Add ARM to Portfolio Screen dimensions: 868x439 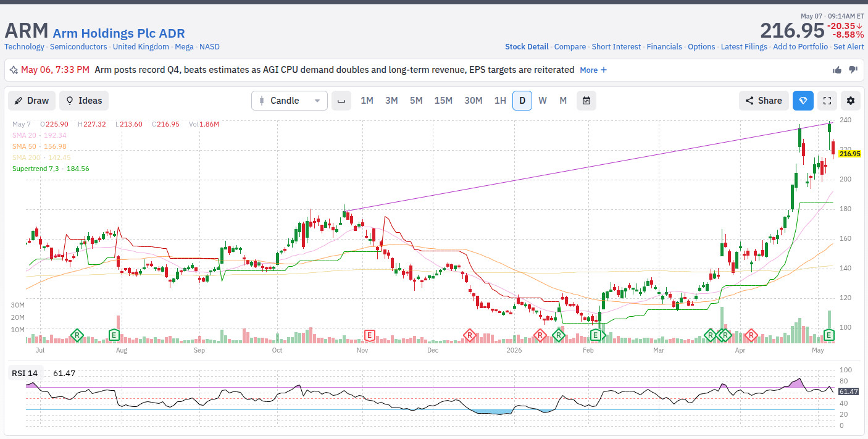(800, 47)
